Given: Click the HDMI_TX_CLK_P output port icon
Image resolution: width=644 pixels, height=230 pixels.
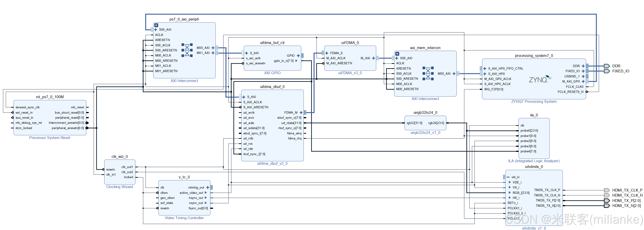Looking at the screenshot, I should [x=607, y=190].
